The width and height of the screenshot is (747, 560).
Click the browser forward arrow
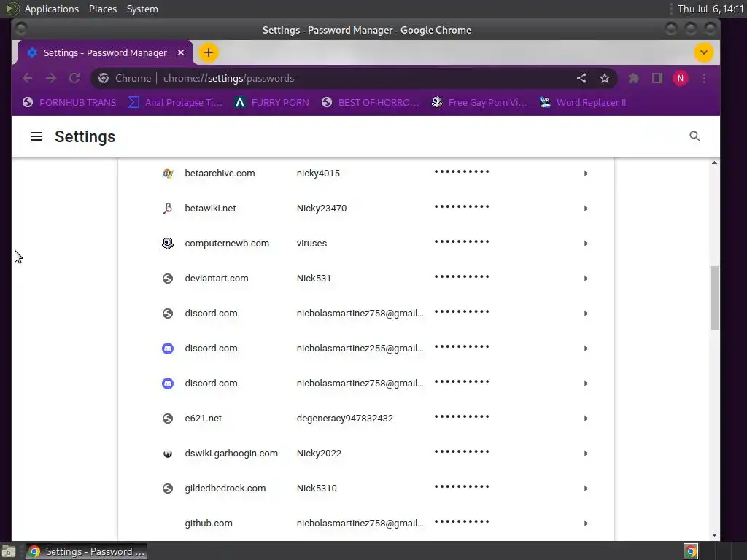click(x=51, y=78)
